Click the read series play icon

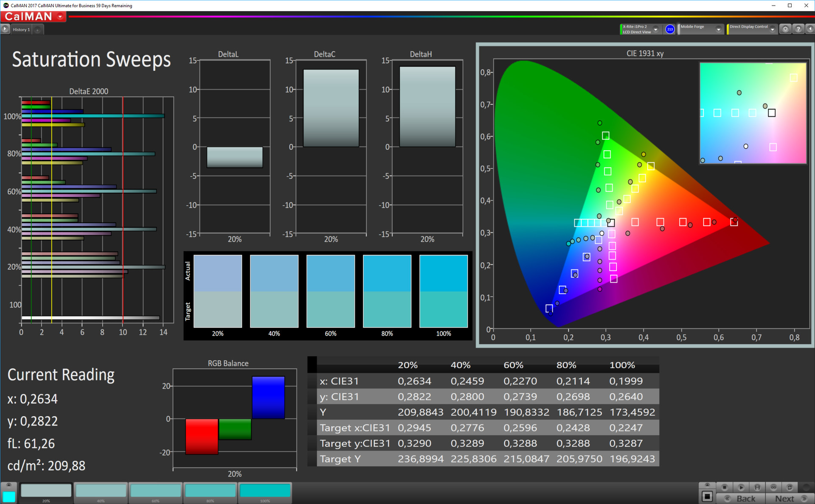pos(741,487)
